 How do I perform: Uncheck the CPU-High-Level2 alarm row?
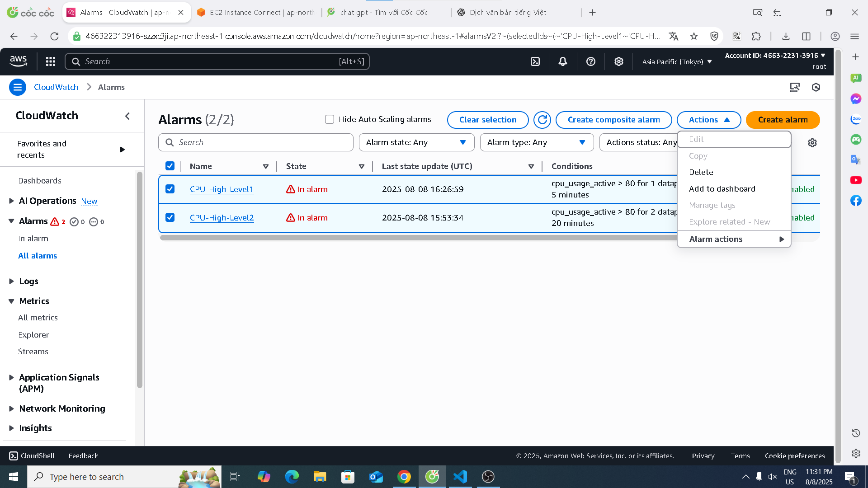pyautogui.click(x=170, y=217)
